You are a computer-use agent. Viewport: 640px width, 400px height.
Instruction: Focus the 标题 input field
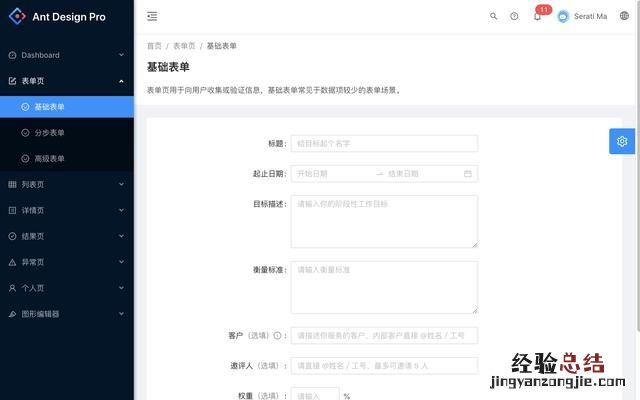384,143
